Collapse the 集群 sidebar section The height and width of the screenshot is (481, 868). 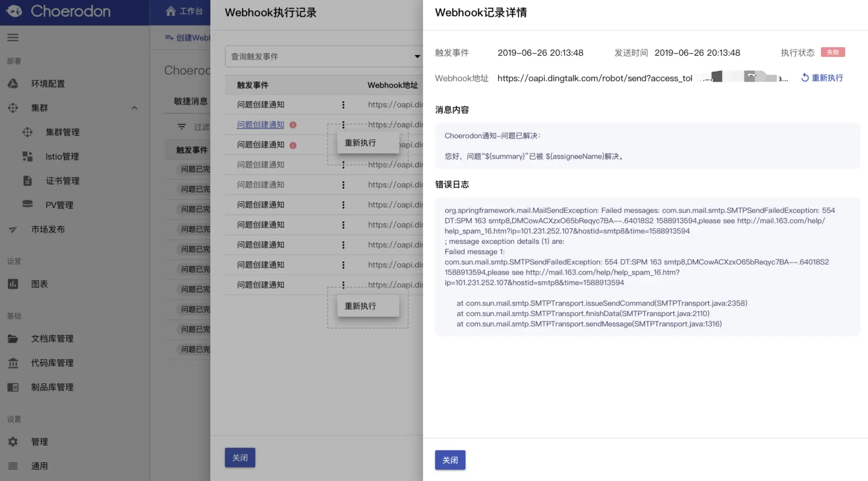(134, 107)
